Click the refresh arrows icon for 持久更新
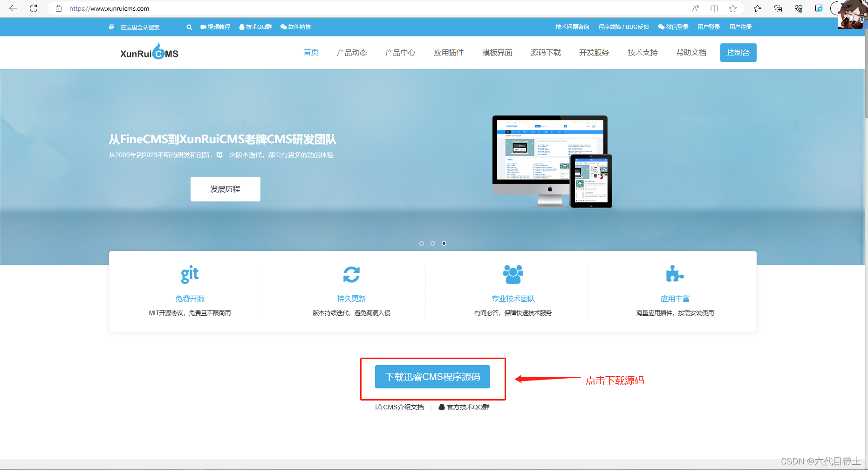The width and height of the screenshot is (868, 470). (x=351, y=274)
